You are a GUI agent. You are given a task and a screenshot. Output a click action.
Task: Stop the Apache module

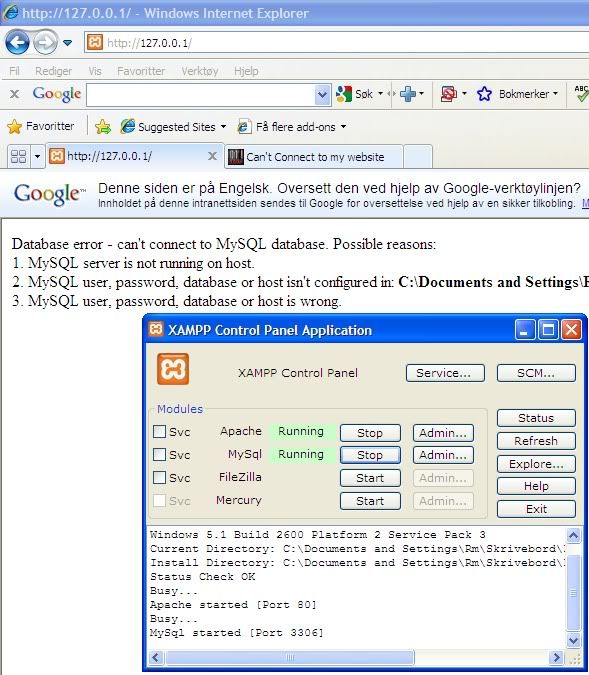(x=370, y=433)
